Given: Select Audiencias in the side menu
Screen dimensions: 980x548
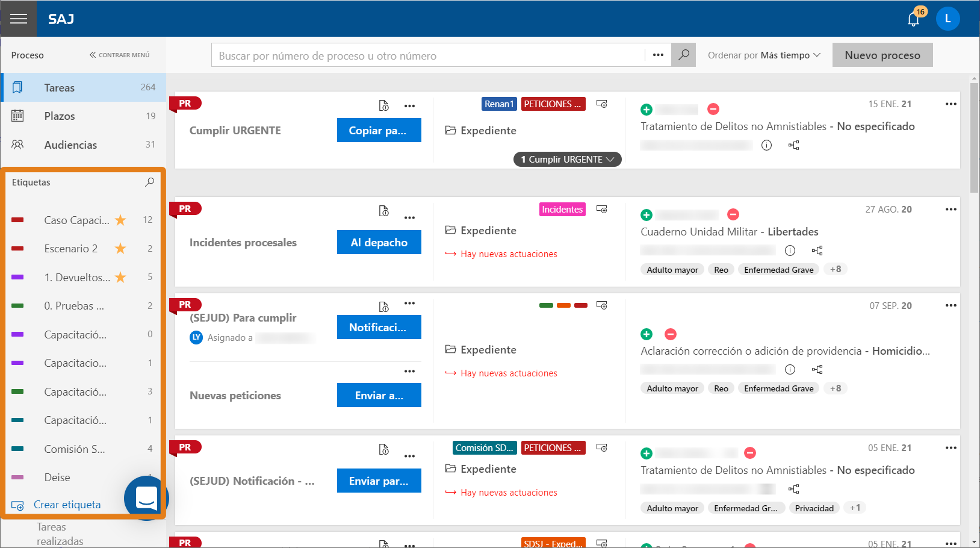Looking at the screenshot, I should (83, 145).
